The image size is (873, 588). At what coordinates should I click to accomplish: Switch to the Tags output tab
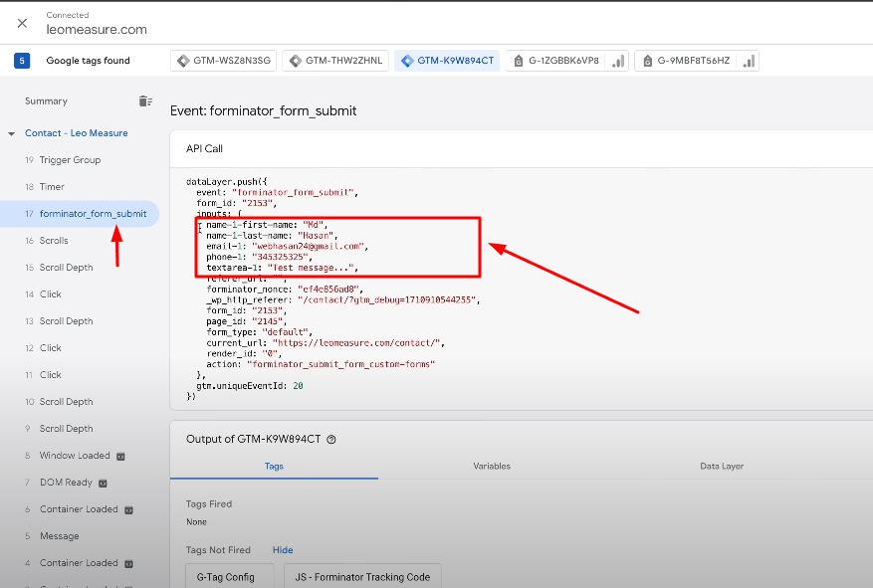[x=274, y=467]
